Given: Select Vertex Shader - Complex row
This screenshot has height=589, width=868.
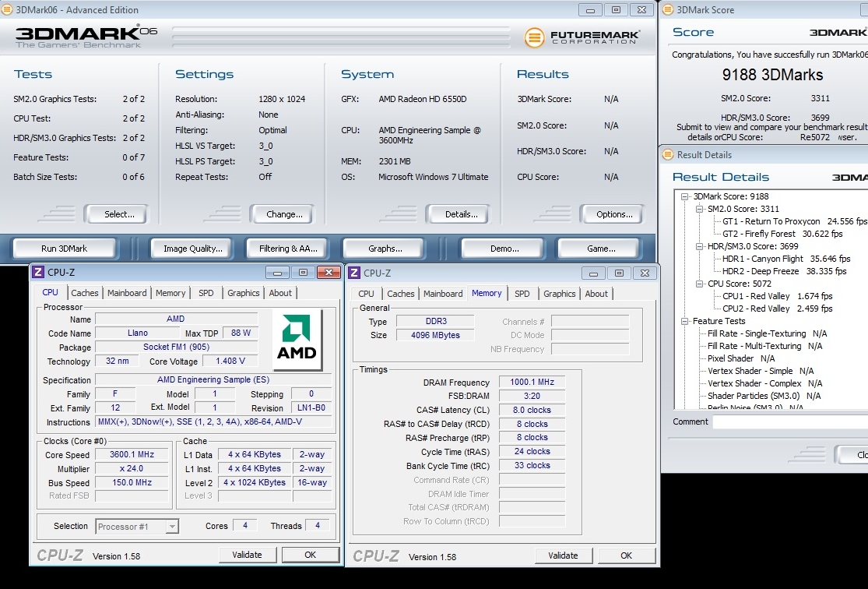Looking at the screenshot, I should pyautogui.click(x=764, y=383).
